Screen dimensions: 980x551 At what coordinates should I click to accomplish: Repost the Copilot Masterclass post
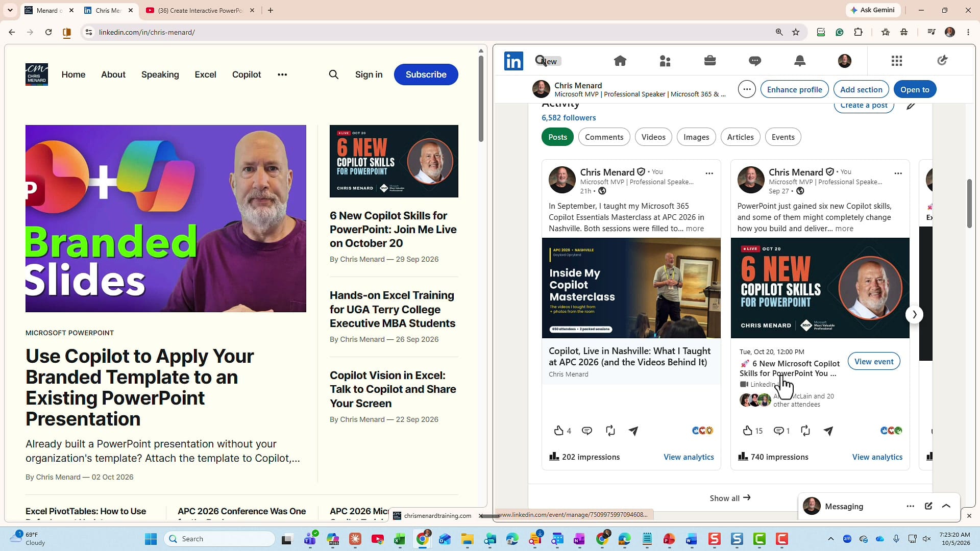tap(610, 431)
